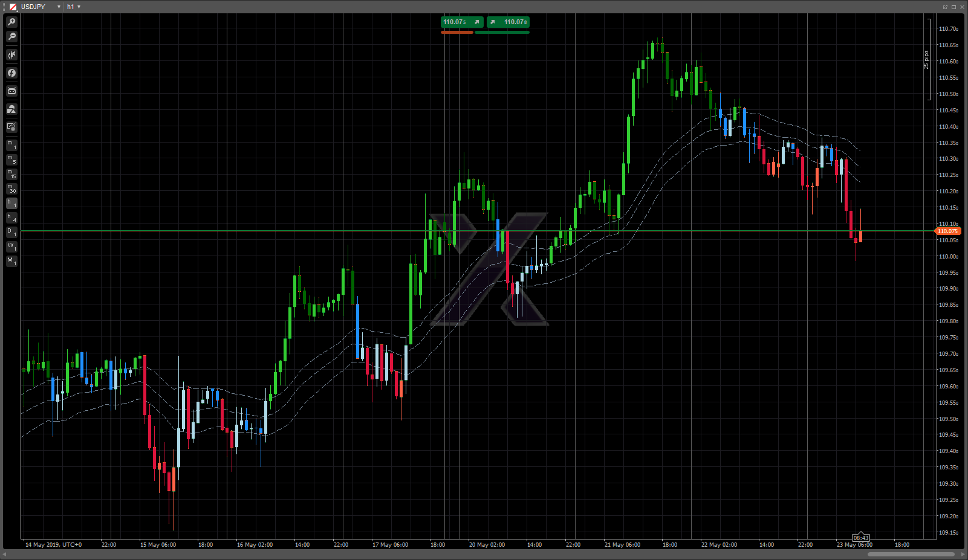Switch to the W1 weekly timeframe

pos(11,247)
